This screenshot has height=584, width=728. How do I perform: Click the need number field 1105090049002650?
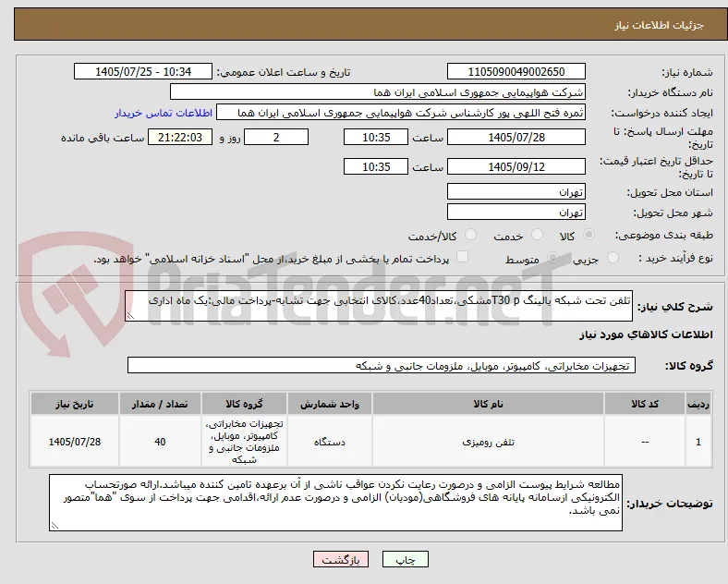[516, 71]
